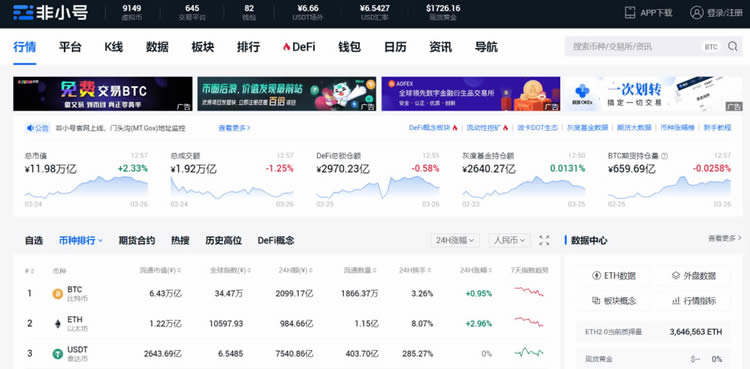Open the 免费交易BTC ad banner
Viewport: 750px width, 369px height.
click(103, 94)
